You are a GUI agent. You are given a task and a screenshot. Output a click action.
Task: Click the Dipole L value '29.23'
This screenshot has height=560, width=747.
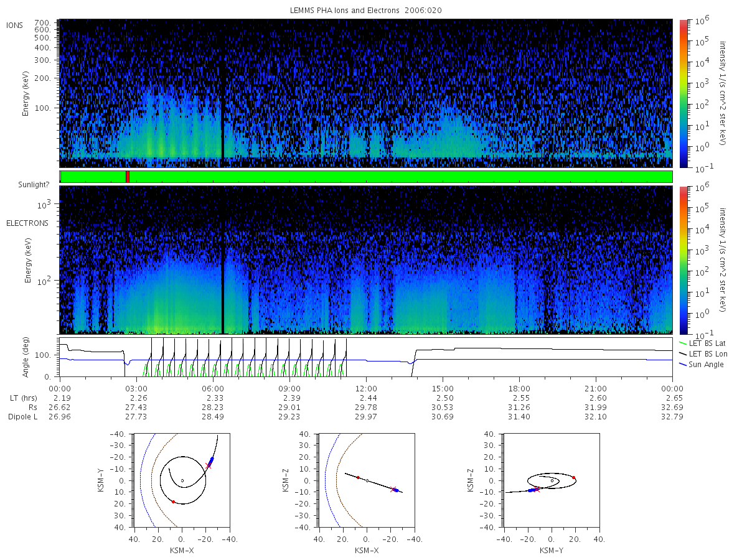(x=289, y=416)
